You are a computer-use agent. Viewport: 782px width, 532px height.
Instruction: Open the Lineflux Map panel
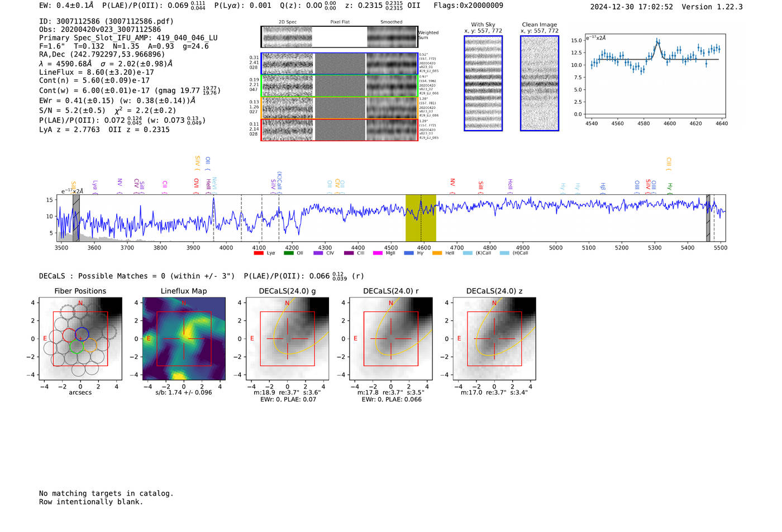click(x=184, y=339)
